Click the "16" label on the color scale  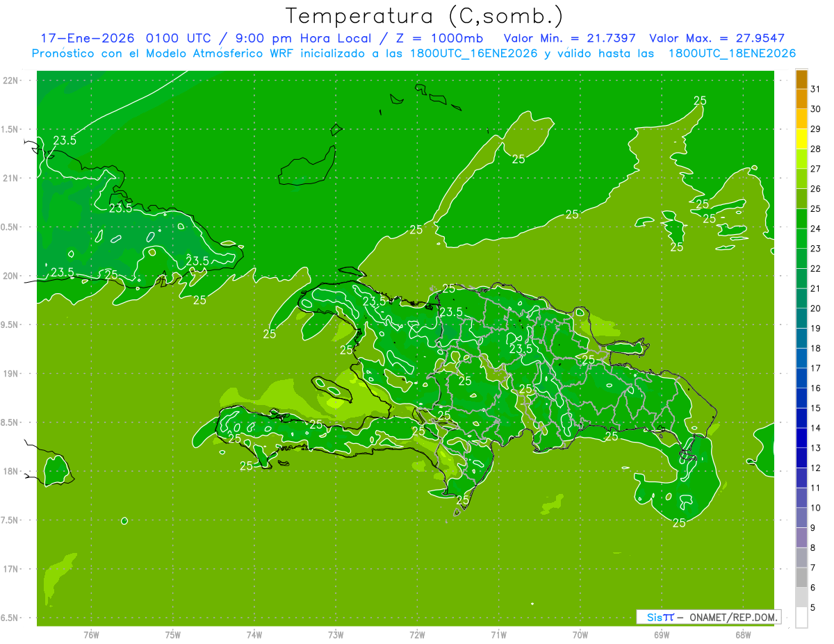point(816,388)
